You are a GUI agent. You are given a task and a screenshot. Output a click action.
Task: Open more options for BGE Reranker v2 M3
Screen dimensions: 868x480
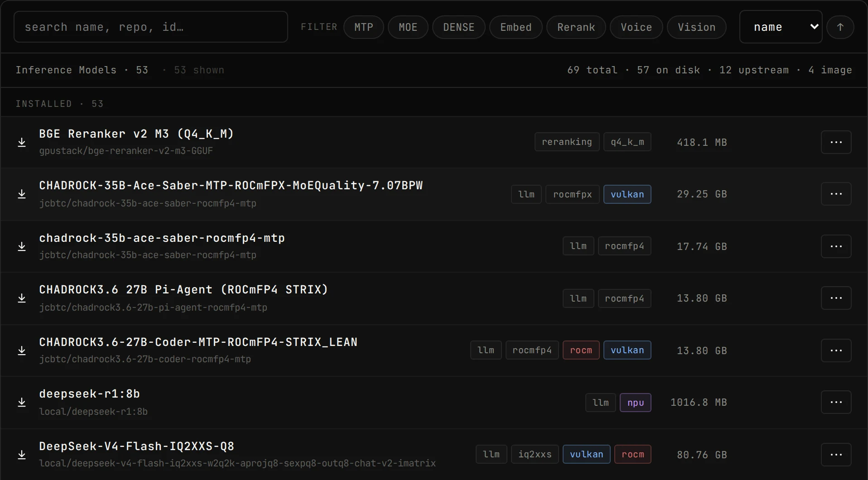[x=836, y=142]
